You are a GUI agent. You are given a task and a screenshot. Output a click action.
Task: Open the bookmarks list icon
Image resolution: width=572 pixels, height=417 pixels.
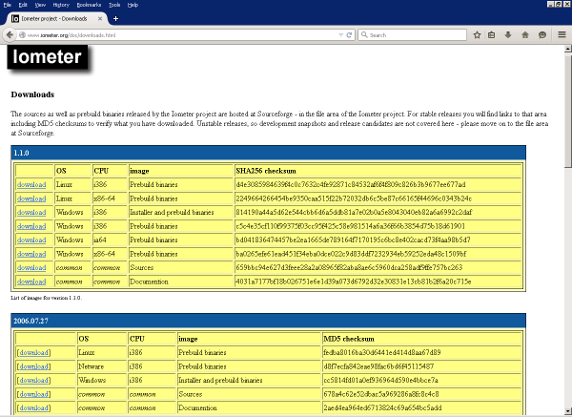492,35
